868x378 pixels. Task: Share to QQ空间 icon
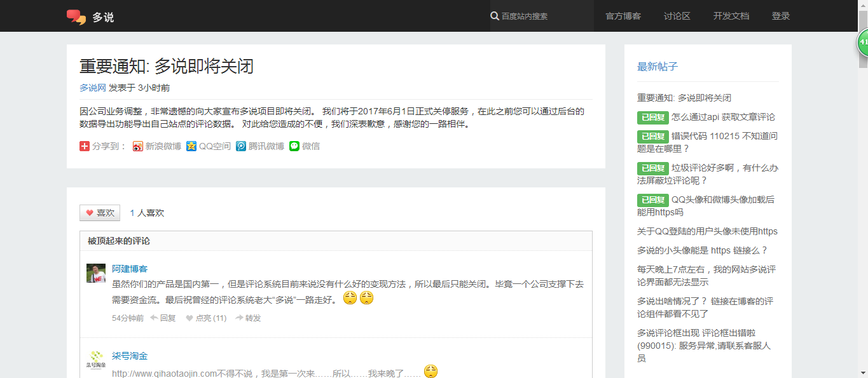pyautogui.click(x=191, y=146)
